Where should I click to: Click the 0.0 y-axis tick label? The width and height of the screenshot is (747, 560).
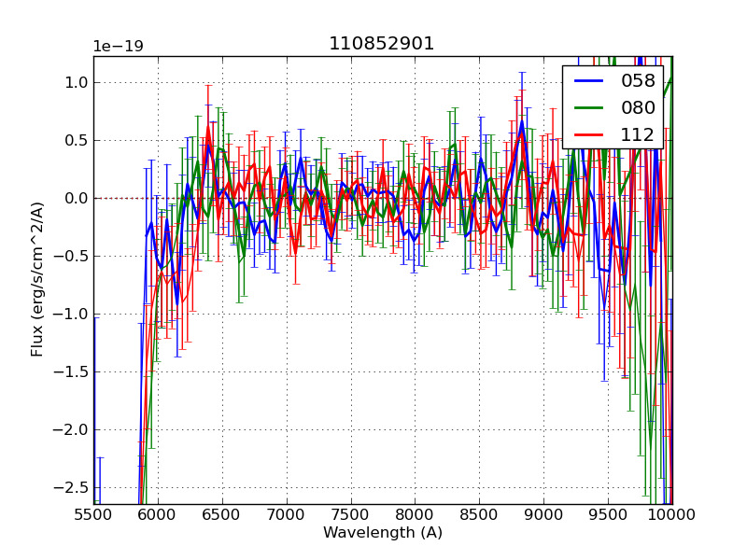(76, 198)
